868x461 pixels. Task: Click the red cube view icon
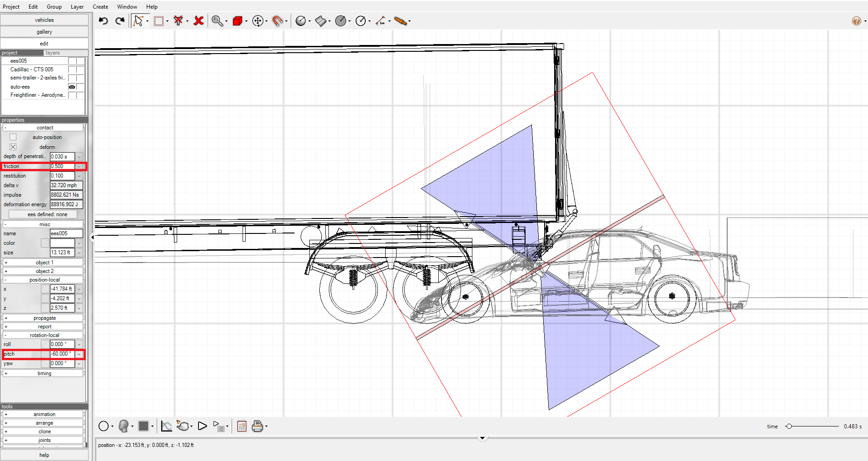coord(238,21)
